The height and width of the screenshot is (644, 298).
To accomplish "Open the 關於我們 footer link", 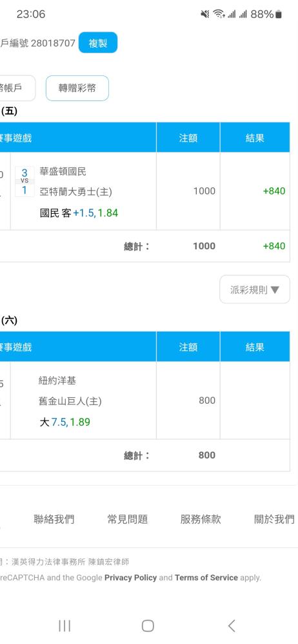I will pyautogui.click(x=274, y=519).
